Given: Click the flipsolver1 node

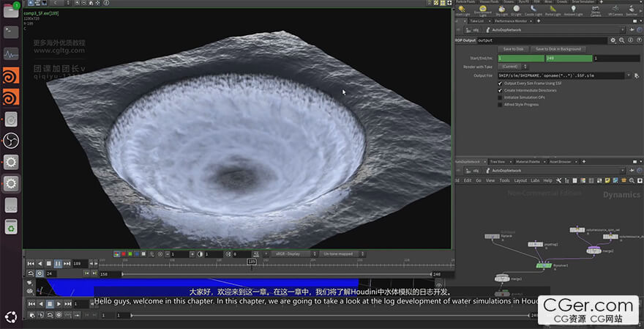Looking at the screenshot, I should 543,265.
